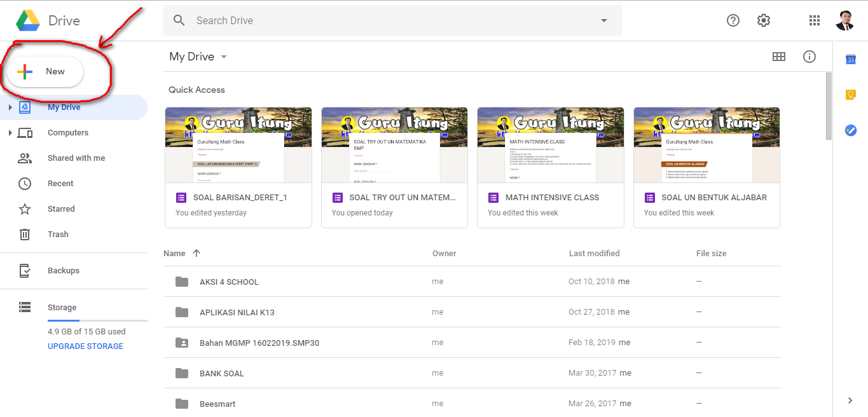The width and height of the screenshot is (868, 417).
Task: Open the Help question mark icon
Action: pyautogui.click(x=733, y=20)
